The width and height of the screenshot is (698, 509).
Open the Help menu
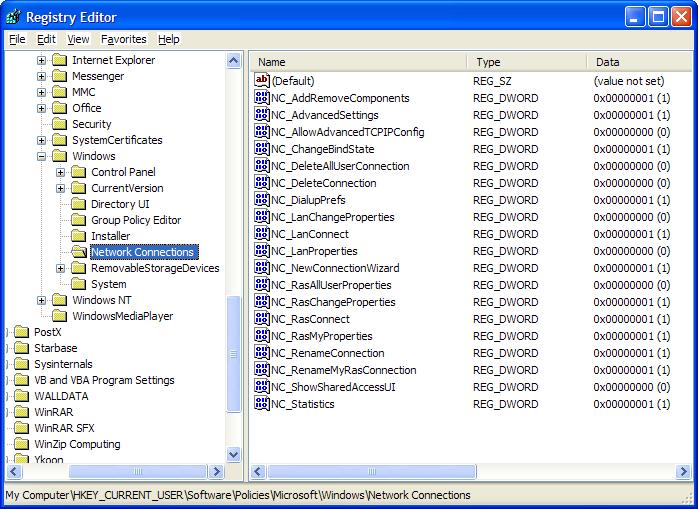pyautogui.click(x=169, y=39)
